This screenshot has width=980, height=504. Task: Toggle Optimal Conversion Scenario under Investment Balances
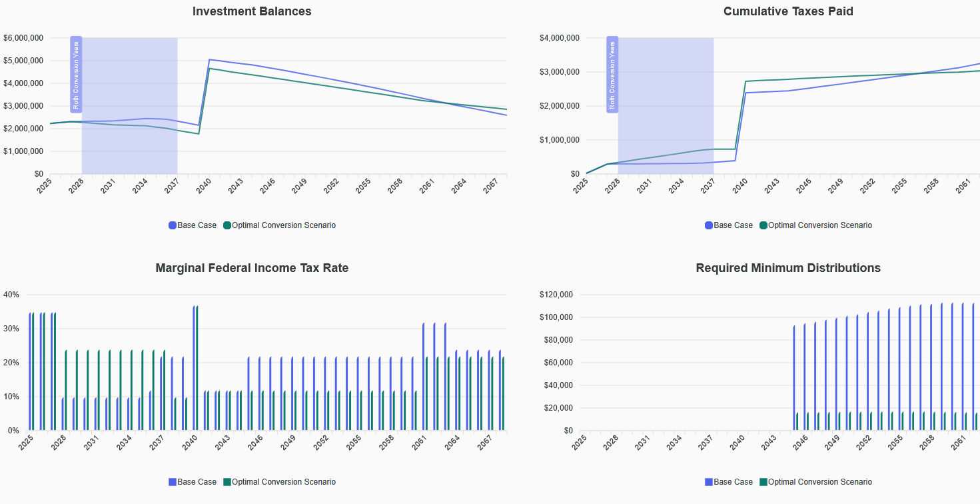(279, 225)
